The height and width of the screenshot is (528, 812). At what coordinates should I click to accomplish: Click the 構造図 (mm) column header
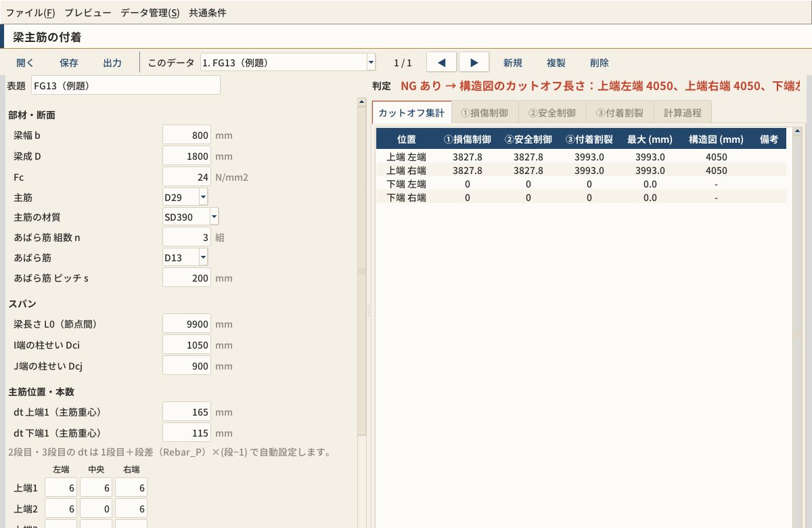coord(716,139)
